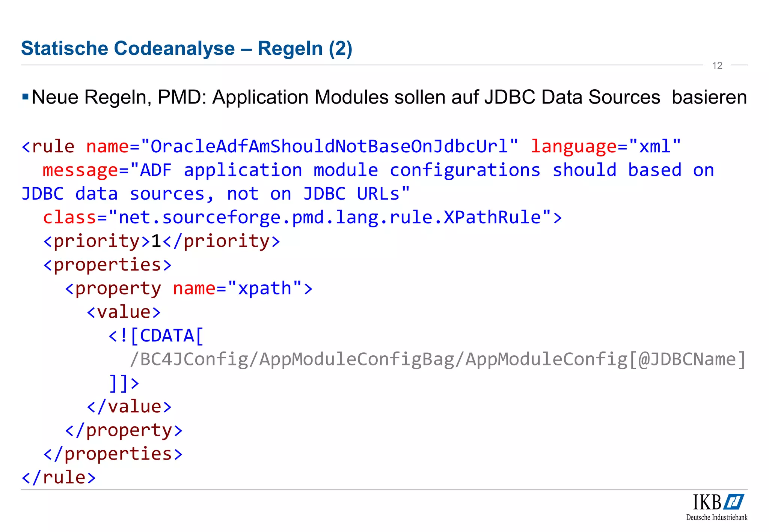
Task: Click the opening <properties> tag
Action: click(108, 265)
